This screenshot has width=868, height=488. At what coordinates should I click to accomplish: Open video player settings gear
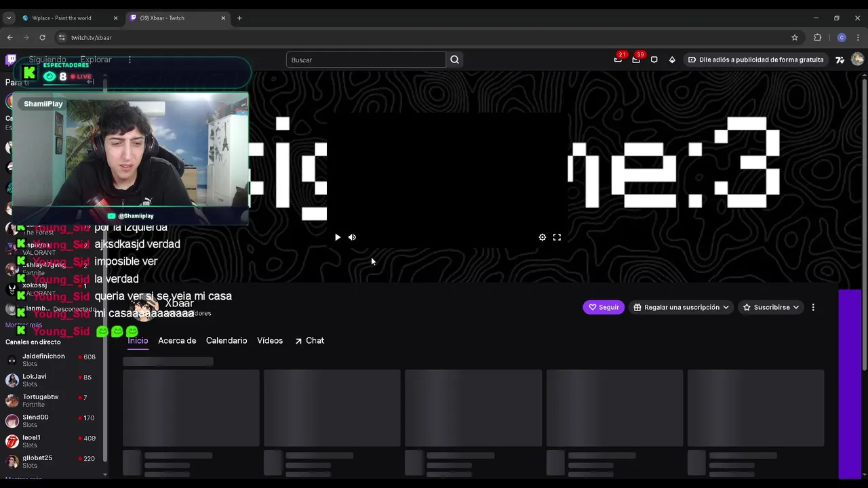point(542,237)
